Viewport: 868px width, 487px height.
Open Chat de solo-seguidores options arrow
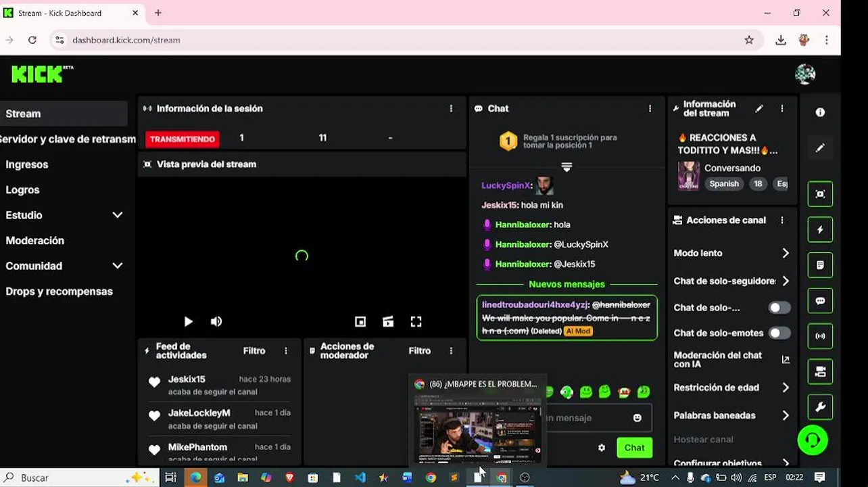786,281
